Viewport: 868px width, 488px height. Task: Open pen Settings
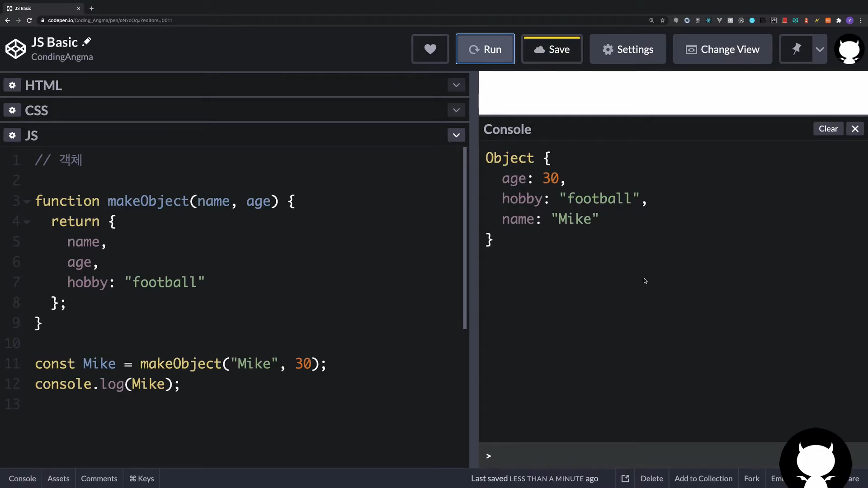point(627,49)
